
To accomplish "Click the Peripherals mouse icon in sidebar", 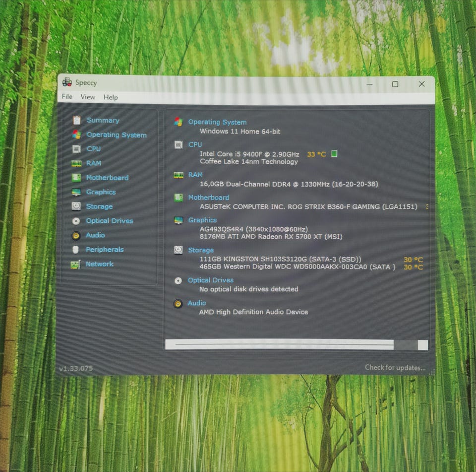I will coord(75,250).
